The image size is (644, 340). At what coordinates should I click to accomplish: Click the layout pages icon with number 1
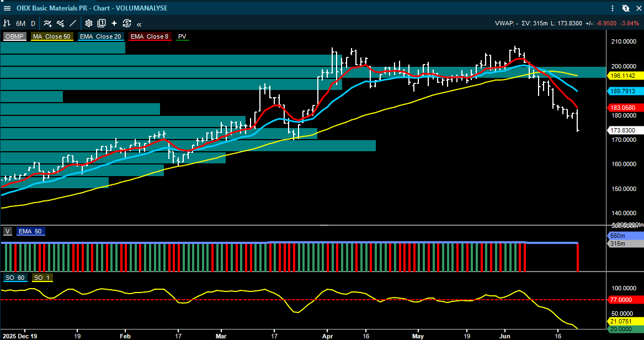(102, 23)
